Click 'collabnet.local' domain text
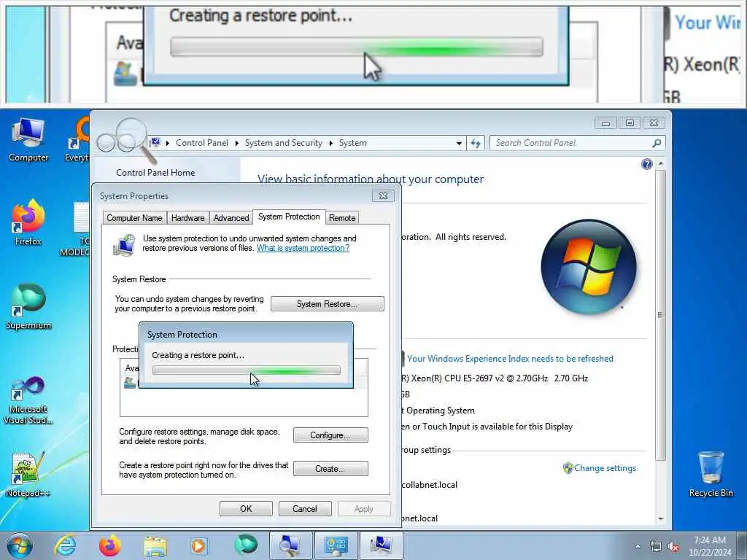 [429, 485]
